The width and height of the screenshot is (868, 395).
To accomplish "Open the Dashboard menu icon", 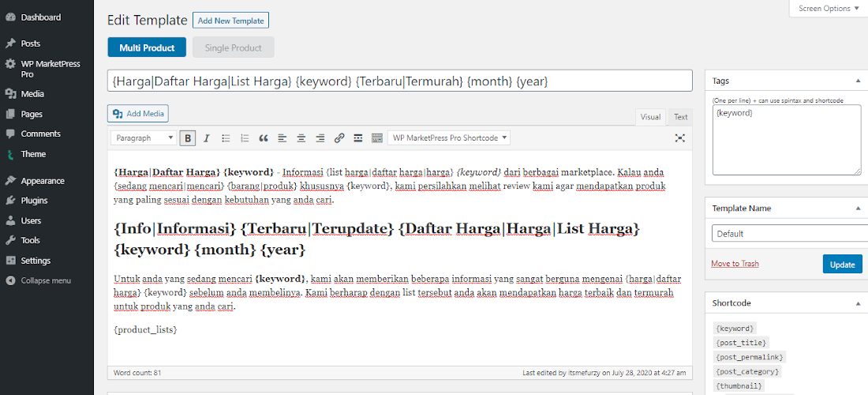I will pos(10,17).
